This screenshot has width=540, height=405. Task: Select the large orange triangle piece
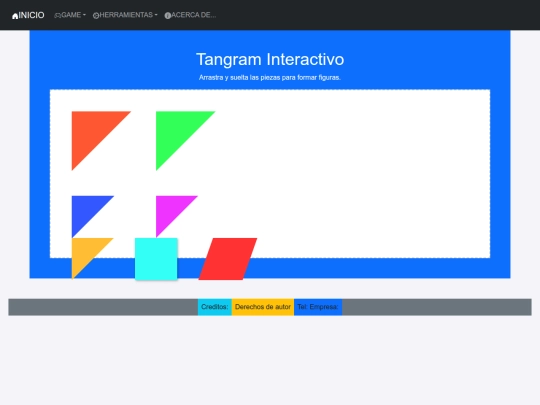tap(91, 131)
